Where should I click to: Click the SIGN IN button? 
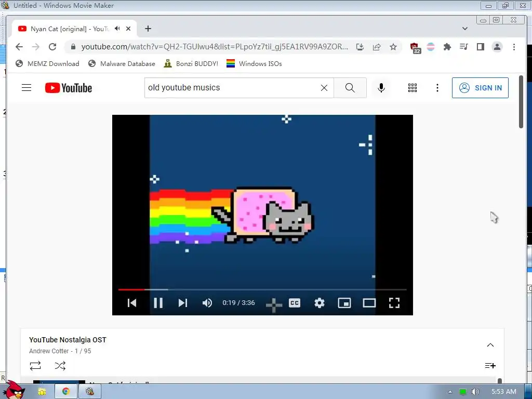click(480, 88)
